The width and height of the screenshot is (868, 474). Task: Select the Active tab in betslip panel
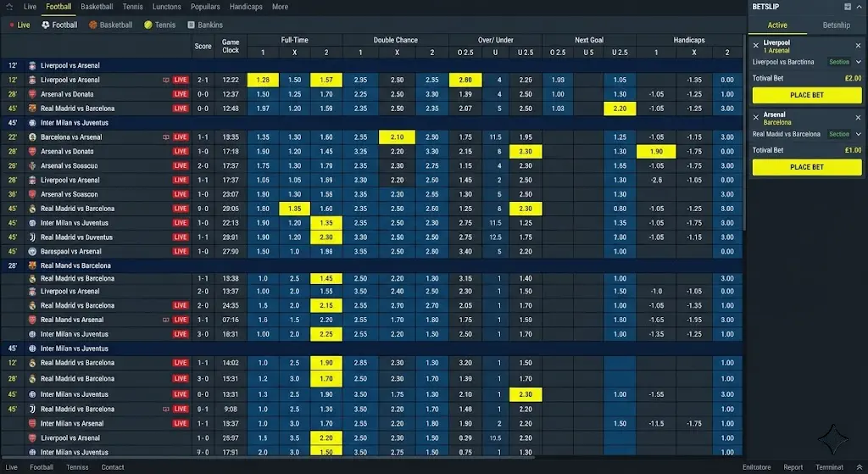[x=777, y=25]
